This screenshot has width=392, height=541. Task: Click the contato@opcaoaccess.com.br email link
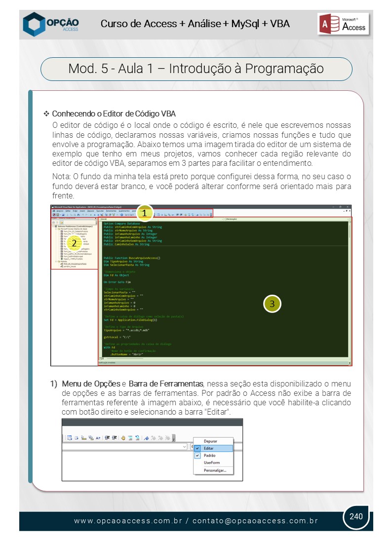tap(255, 521)
